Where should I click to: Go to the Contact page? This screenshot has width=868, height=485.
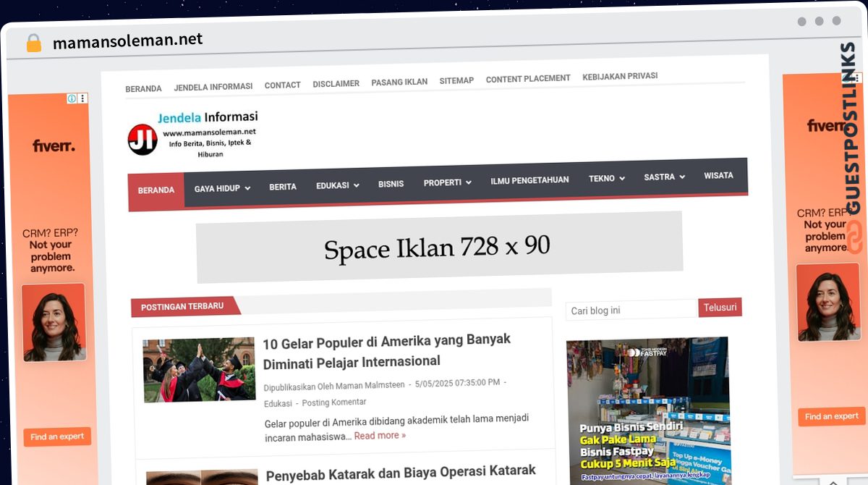point(282,85)
